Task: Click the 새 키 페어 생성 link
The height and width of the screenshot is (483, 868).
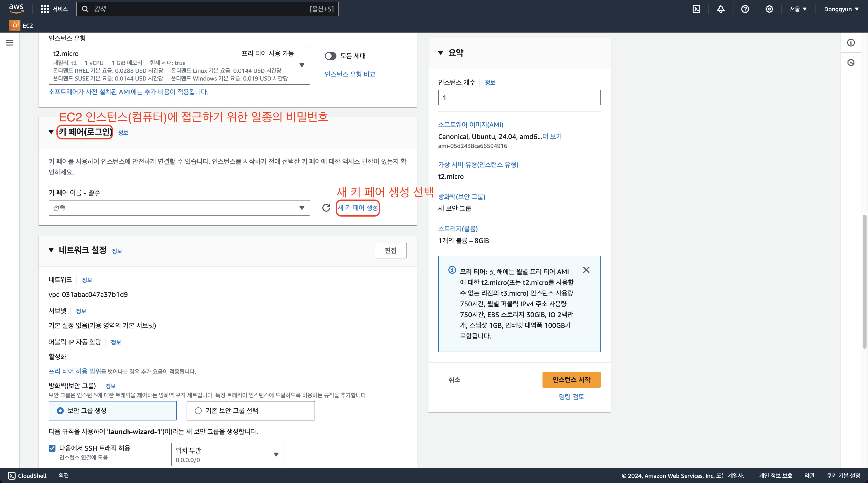Action: click(x=358, y=208)
